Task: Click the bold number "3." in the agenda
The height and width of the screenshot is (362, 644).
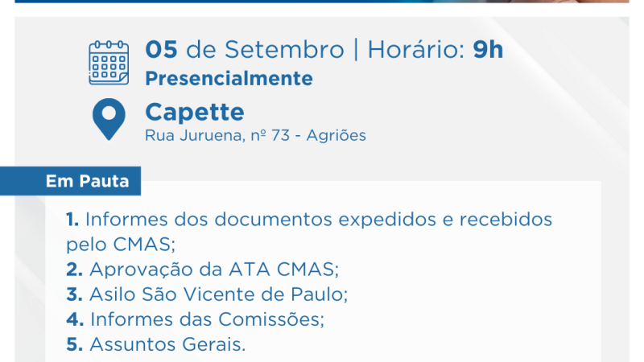Action: [x=75, y=294]
